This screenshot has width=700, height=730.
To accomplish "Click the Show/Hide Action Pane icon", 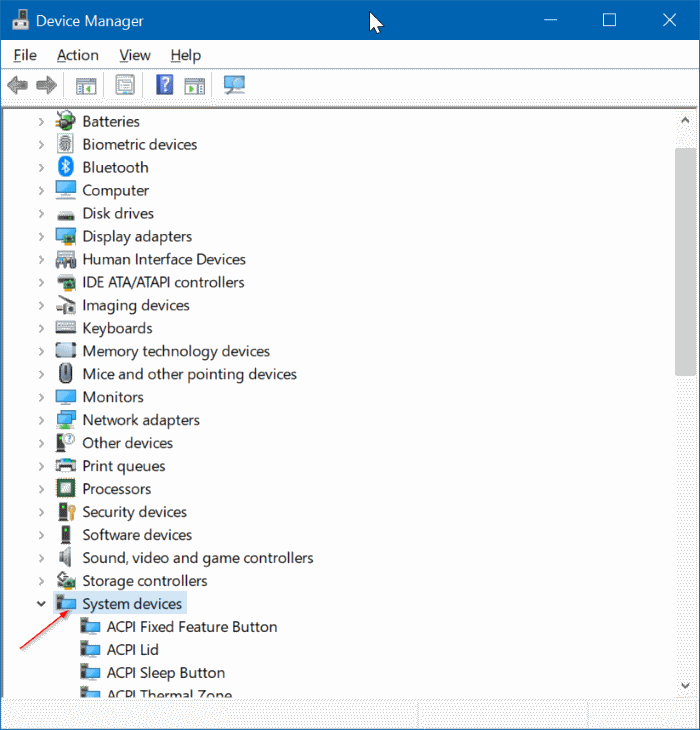I will point(194,85).
